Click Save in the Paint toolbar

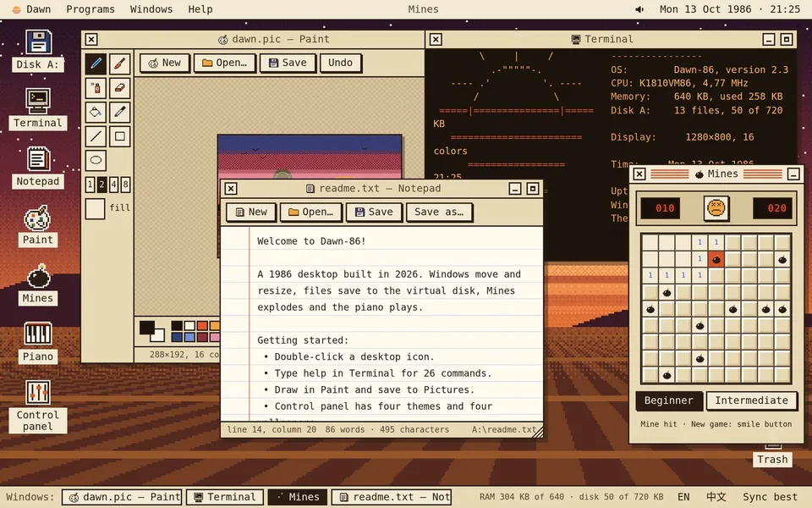click(x=288, y=63)
